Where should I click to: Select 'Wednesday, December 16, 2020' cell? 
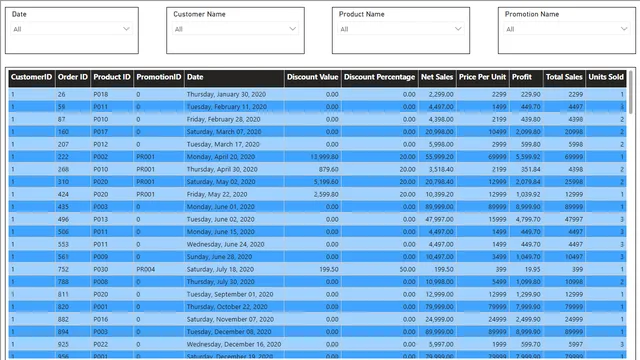click(x=234, y=344)
